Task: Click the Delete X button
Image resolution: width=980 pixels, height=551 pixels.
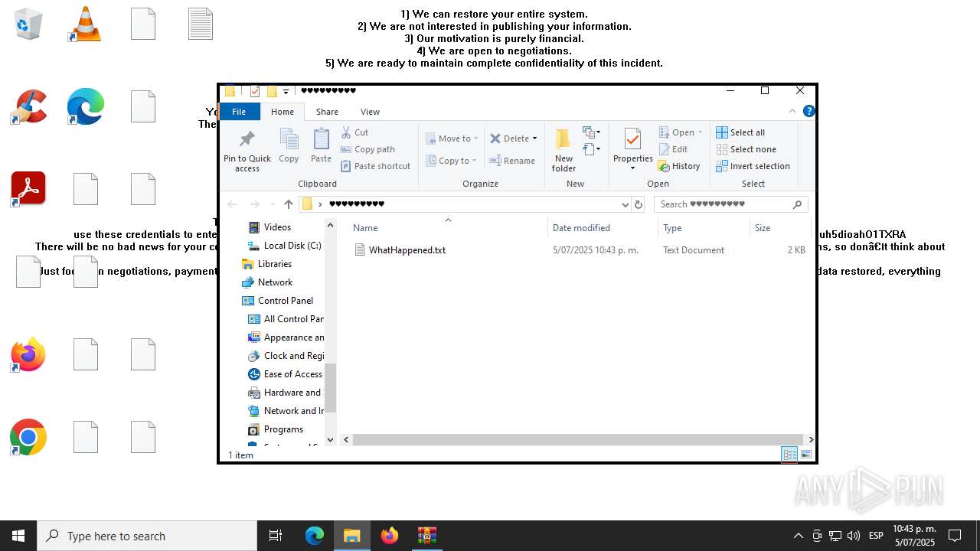Action: click(x=509, y=139)
